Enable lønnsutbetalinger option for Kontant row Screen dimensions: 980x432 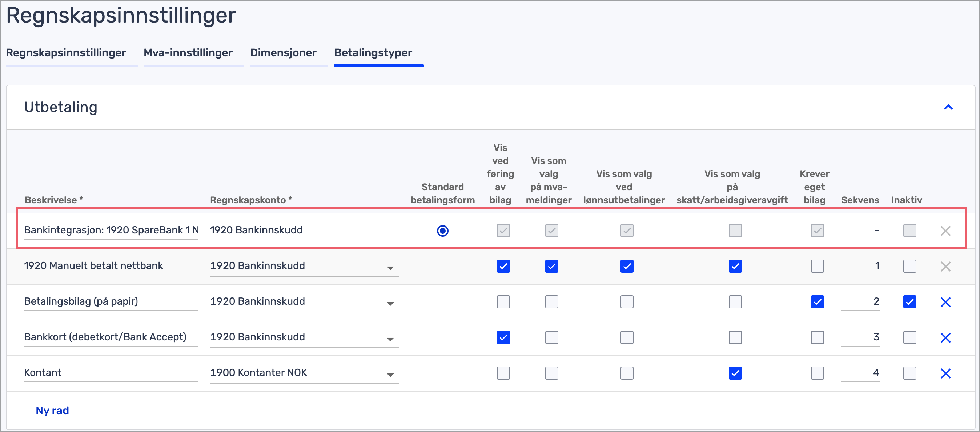(x=627, y=373)
